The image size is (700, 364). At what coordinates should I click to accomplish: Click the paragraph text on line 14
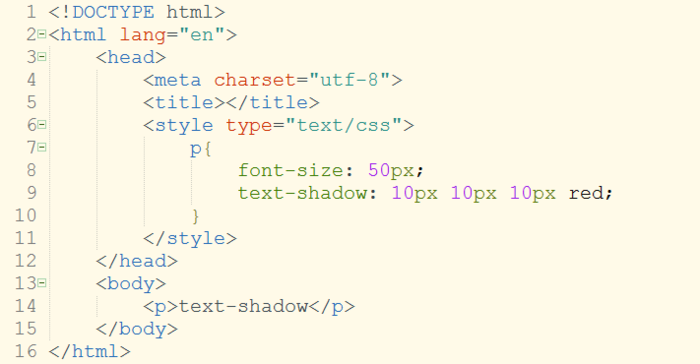click(243, 306)
